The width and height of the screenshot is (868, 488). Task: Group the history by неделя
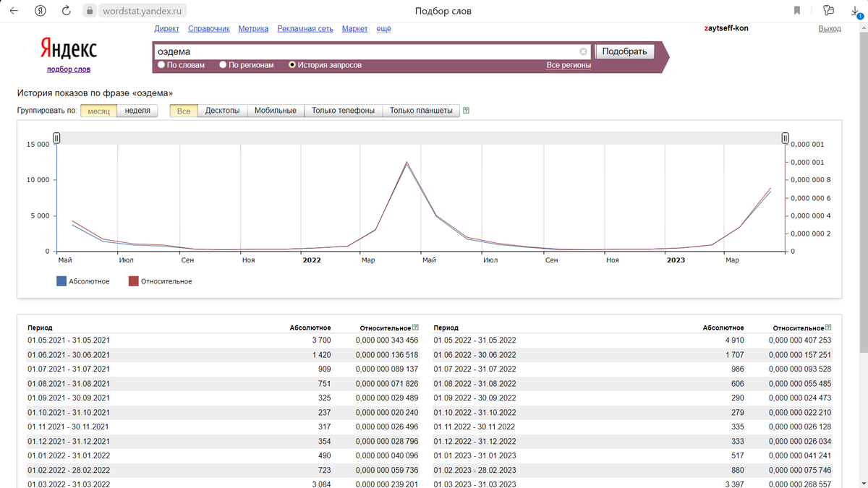[x=137, y=111]
